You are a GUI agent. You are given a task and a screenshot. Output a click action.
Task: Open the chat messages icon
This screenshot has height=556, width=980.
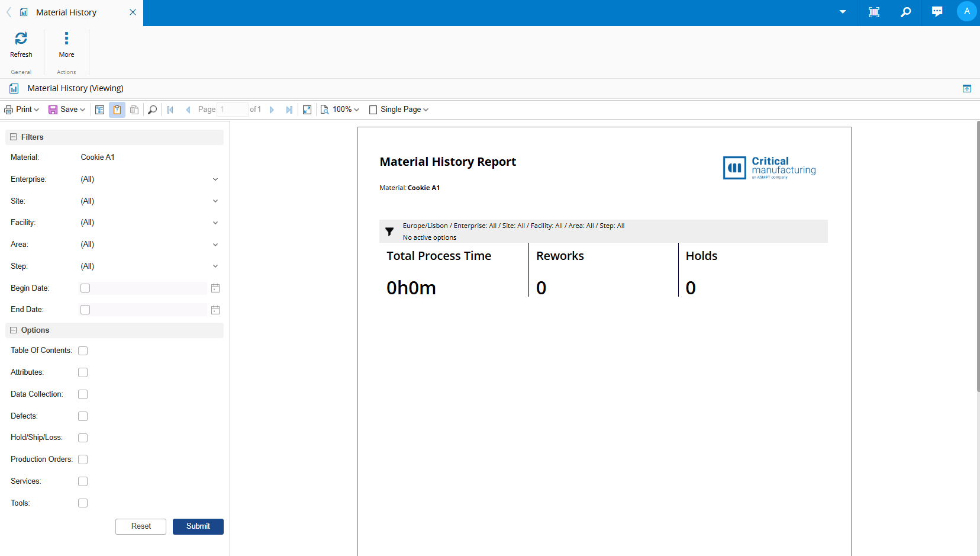pos(937,12)
